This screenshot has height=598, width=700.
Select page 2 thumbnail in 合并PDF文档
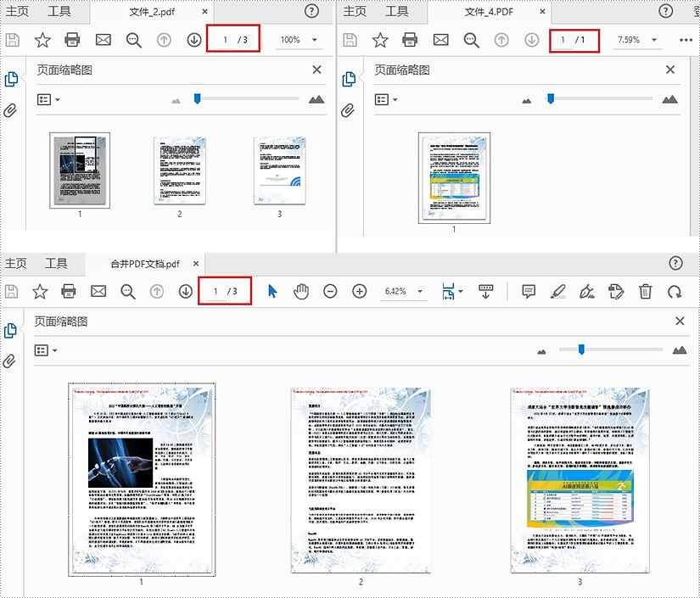(361, 481)
